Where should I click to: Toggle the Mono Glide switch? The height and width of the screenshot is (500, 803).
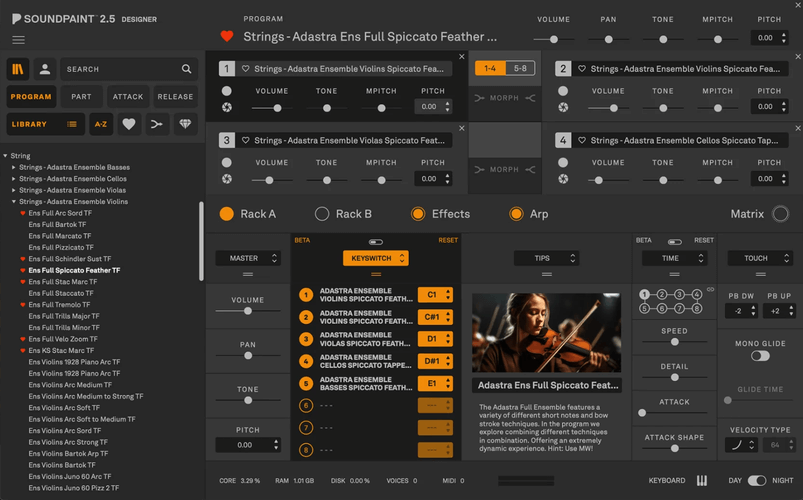click(x=760, y=356)
